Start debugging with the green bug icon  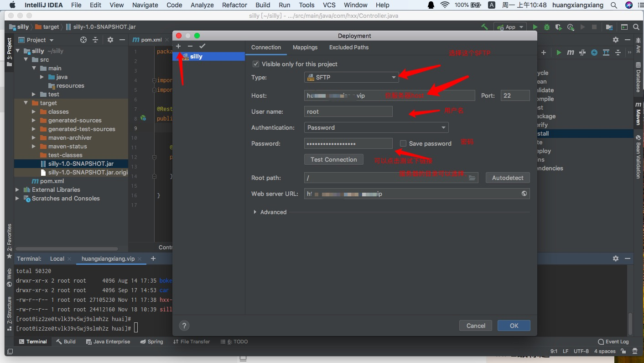pyautogui.click(x=547, y=27)
